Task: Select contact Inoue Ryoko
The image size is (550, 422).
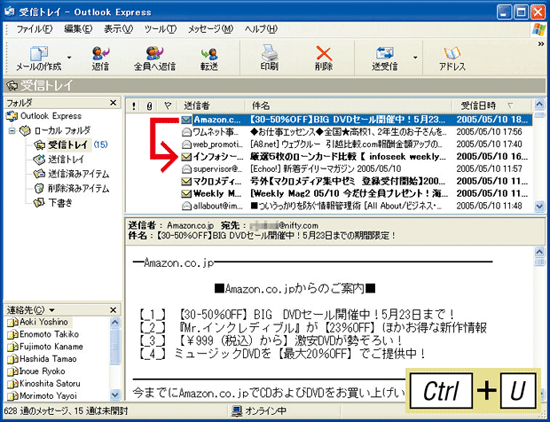Action: 36,371
